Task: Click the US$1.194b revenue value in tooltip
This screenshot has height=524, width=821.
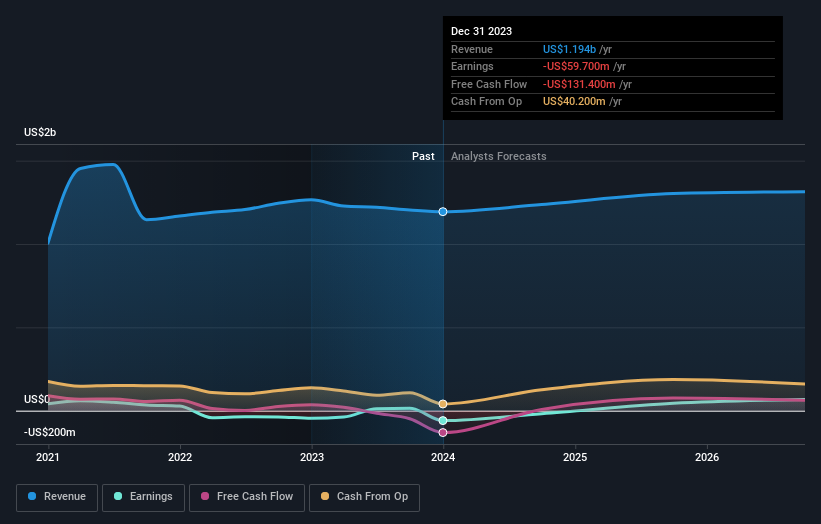Action: tap(569, 49)
